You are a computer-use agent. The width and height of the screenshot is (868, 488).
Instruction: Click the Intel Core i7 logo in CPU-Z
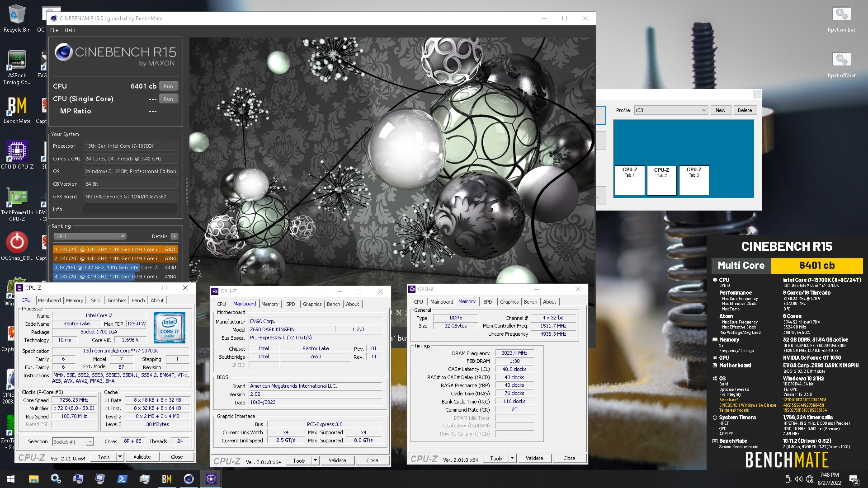tap(169, 327)
